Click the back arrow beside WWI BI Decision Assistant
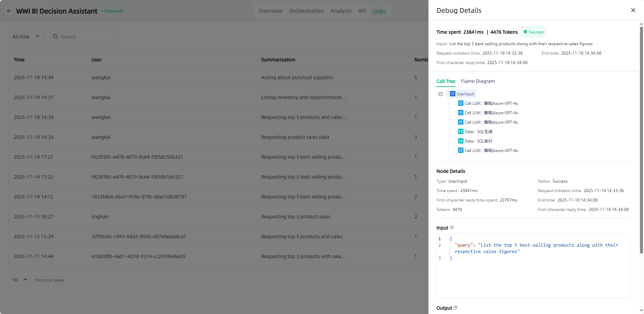 9,11
